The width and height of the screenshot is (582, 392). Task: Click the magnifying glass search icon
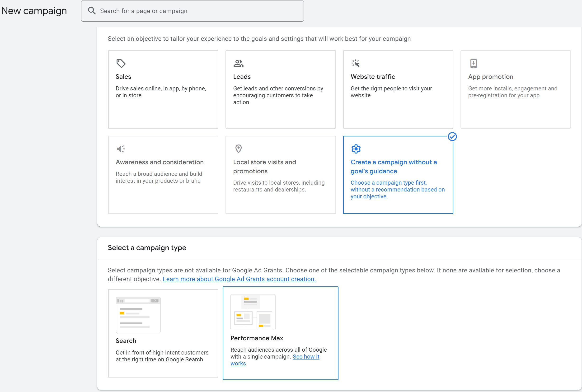click(x=92, y=11)
